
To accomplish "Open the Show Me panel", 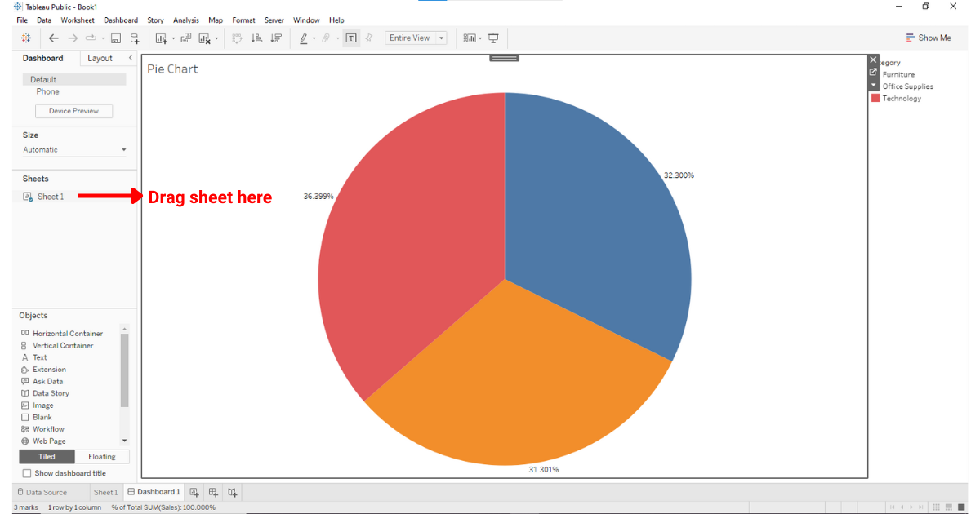I will 929,38.
